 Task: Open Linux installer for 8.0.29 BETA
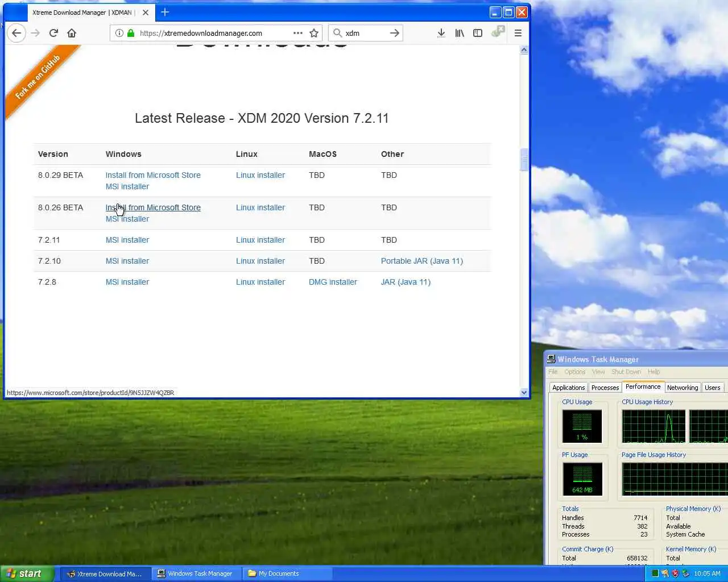pos(260,175)
